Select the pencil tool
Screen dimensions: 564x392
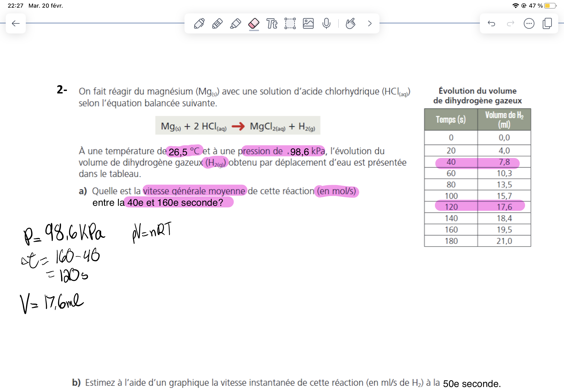click(217, 24)
